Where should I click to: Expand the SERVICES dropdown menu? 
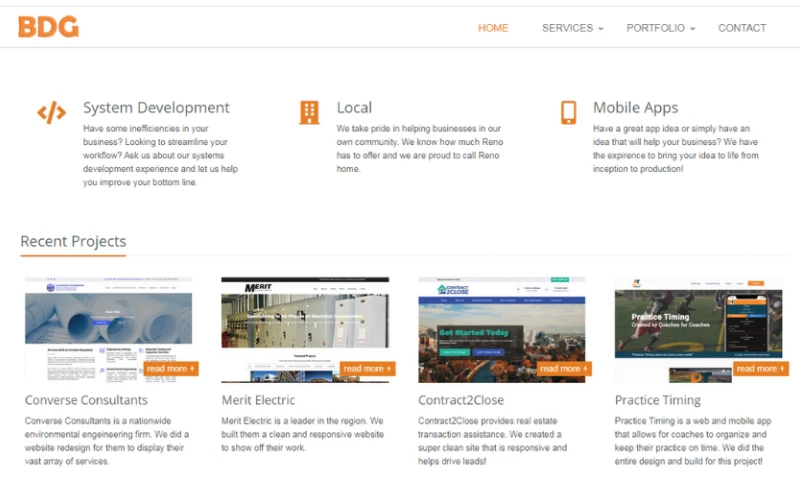pos(572,28)
